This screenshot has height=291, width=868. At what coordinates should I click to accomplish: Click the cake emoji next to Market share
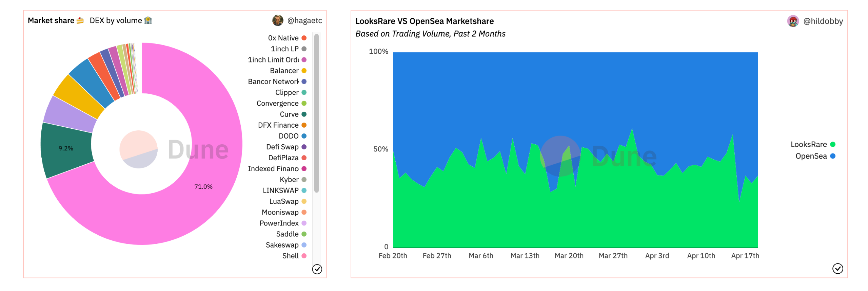pyautogui.click(x=80, y=20)
